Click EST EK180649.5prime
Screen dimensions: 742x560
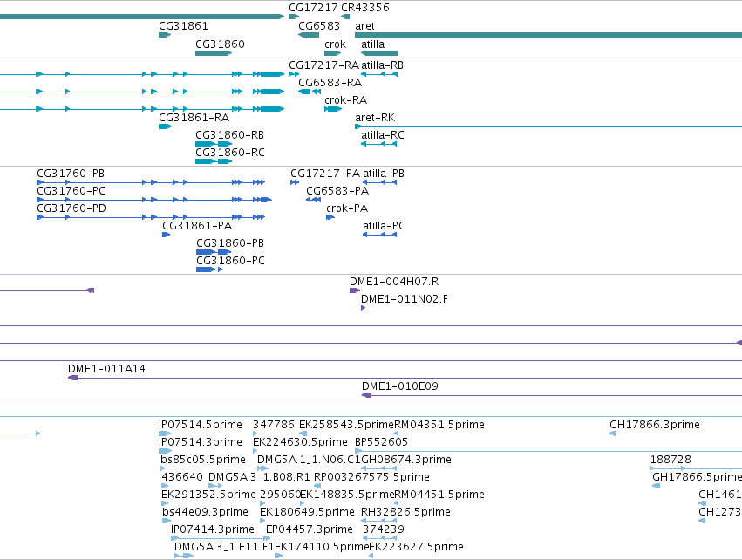[307, 512]
